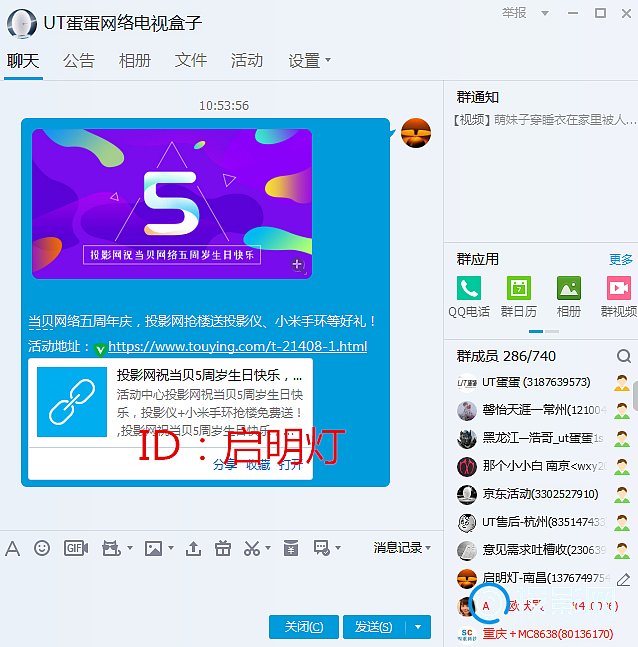638x647 pixels.
Task: Select the scissors screenshot tool
Action: click(x=252, y=548)
